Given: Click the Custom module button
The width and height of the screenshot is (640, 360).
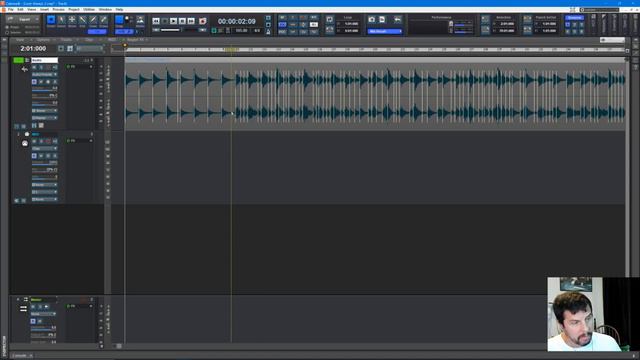Looking at the screenshot, I should pos(574,18).
